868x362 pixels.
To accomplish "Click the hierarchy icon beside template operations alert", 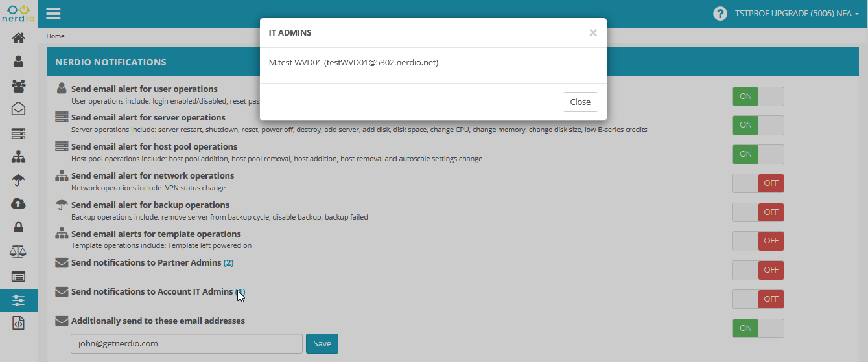I will [62, 233].
